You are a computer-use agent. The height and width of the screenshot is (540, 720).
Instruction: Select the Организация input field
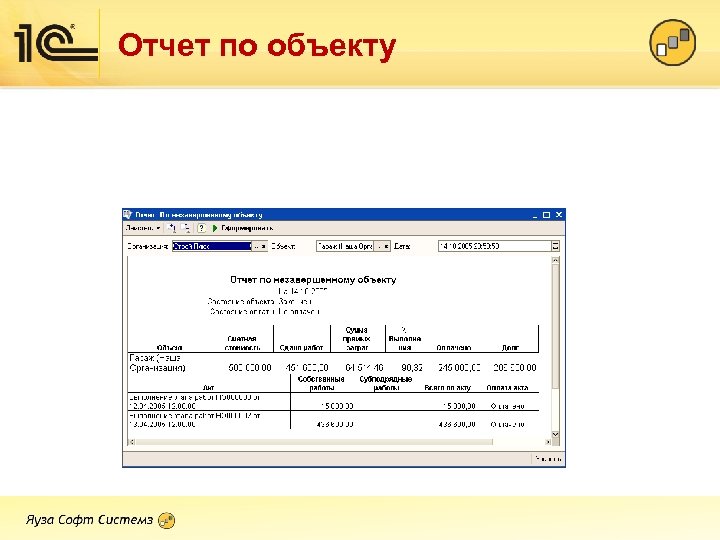[x=212, y=246]
